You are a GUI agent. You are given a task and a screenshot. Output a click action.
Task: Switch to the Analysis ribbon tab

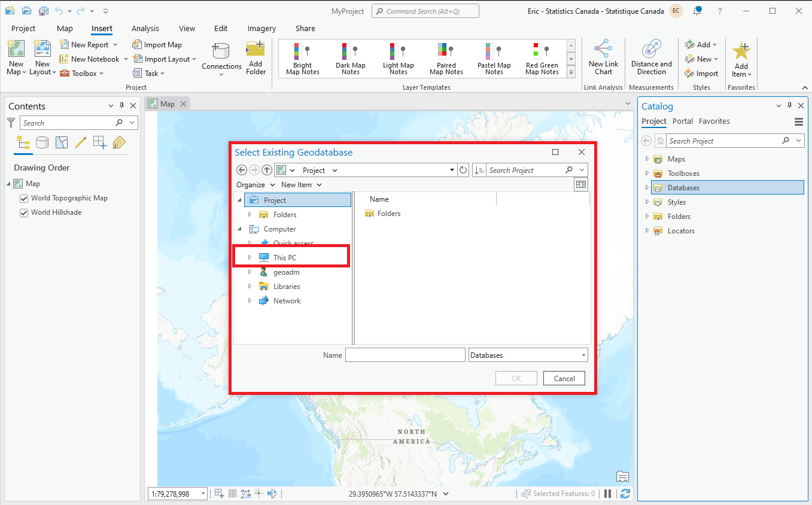click(x=145, y=28)
